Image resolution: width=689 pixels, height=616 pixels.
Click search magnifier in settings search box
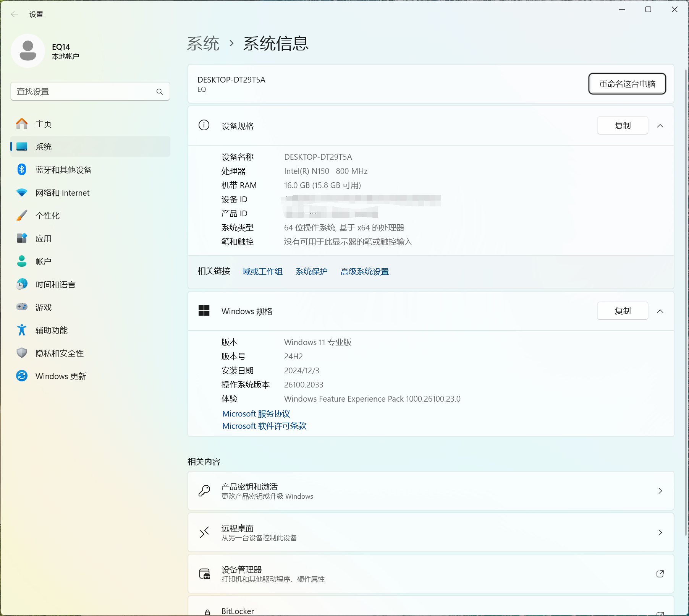[x=160, y=92]
